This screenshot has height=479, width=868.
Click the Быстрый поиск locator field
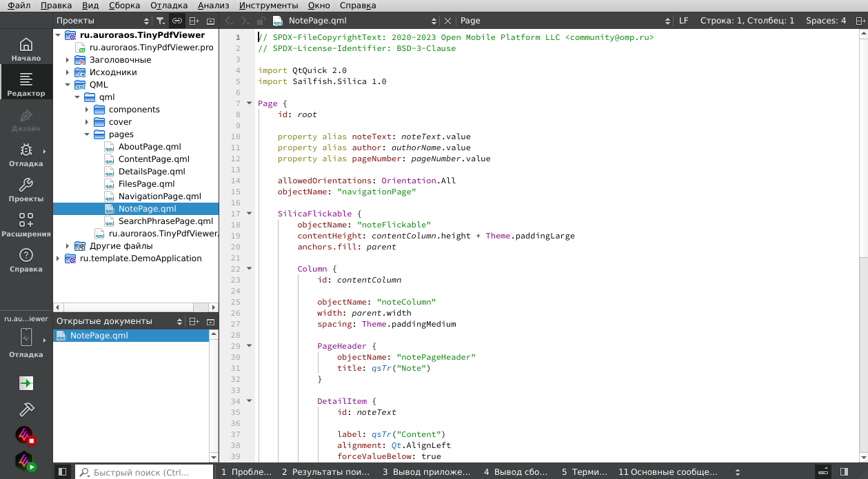coord(143,472)
